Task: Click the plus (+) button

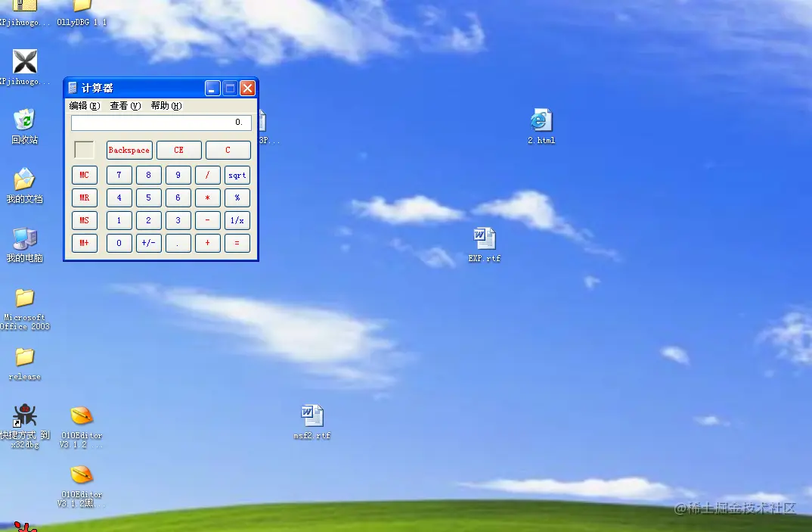Action: (x=208, y=243)
